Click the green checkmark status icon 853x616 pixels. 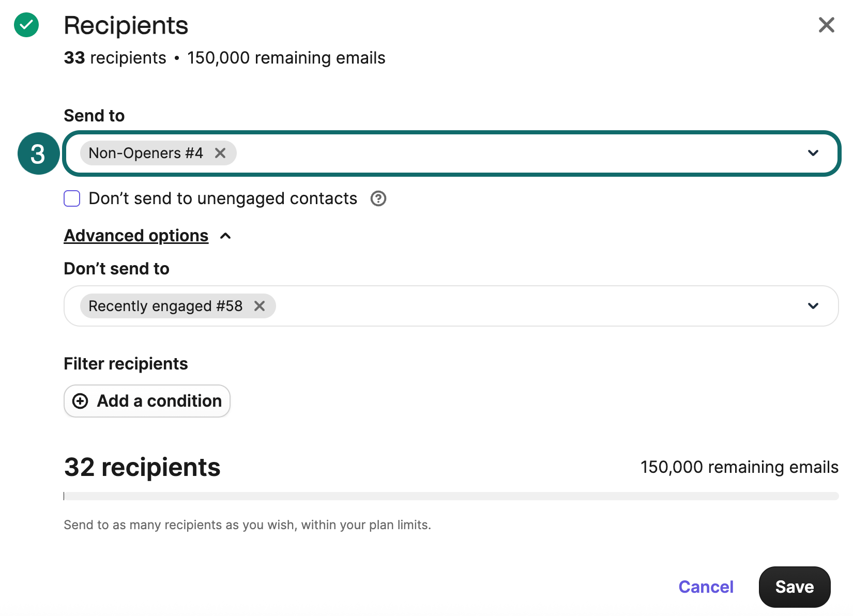click(26, 25)
